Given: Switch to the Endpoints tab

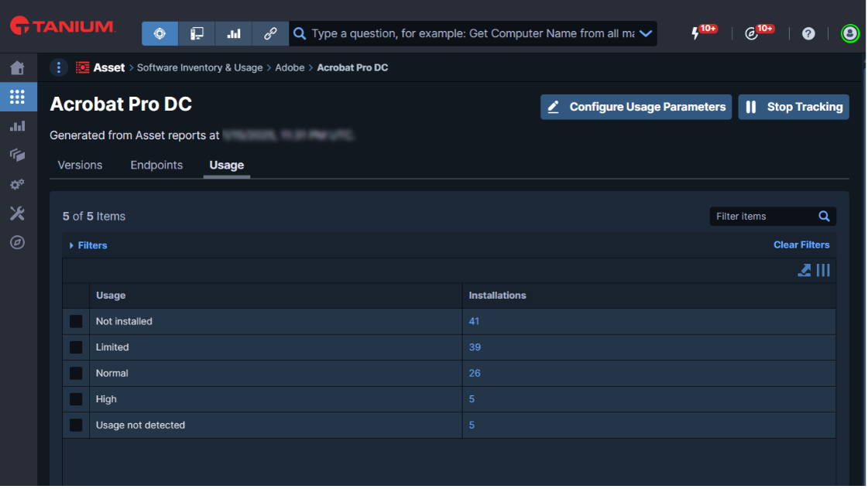Looking at the screenshot, I should pyautogui.click(x=156, y=165).
